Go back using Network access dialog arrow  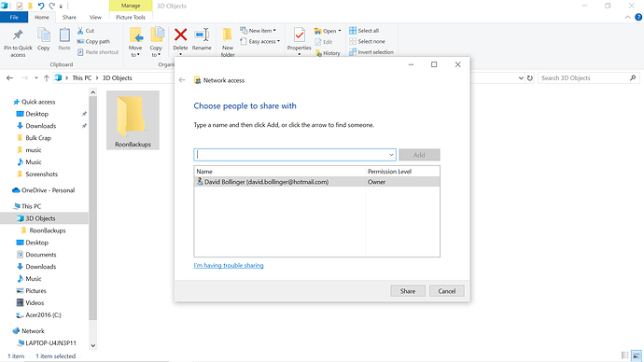pos(182,80)
